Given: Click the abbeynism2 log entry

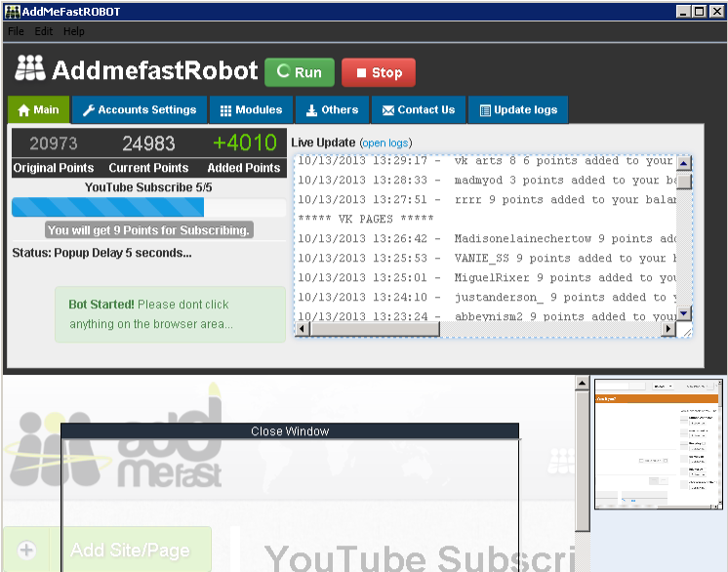Looking at the screenshot, I should 487,316.
